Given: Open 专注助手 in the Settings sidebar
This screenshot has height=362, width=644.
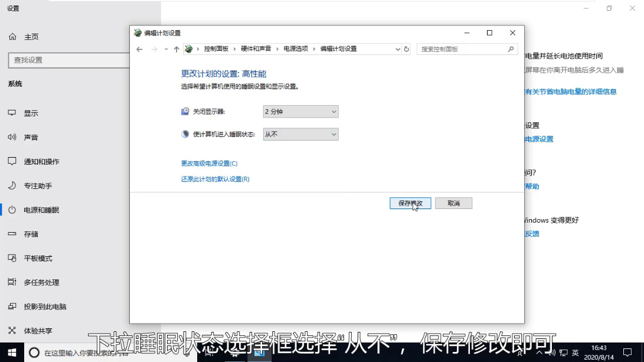Looking at the screenshot, I should coord(38,186).
